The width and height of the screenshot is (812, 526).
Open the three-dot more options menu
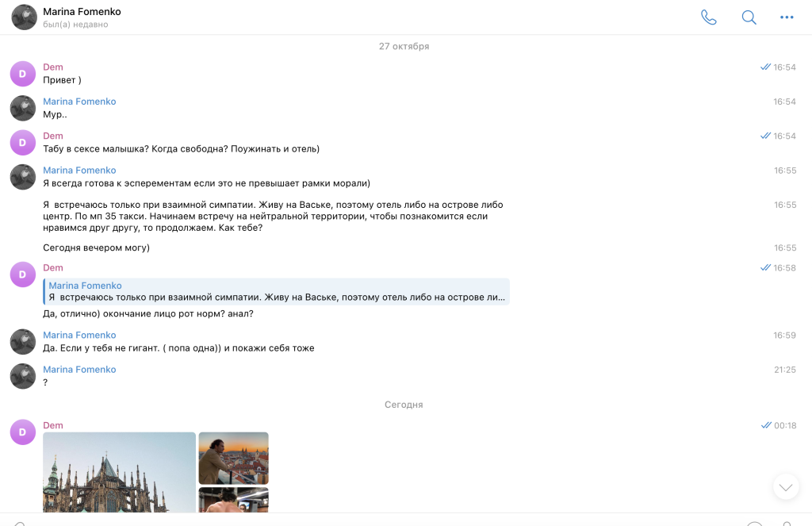[x=787, y=17]
